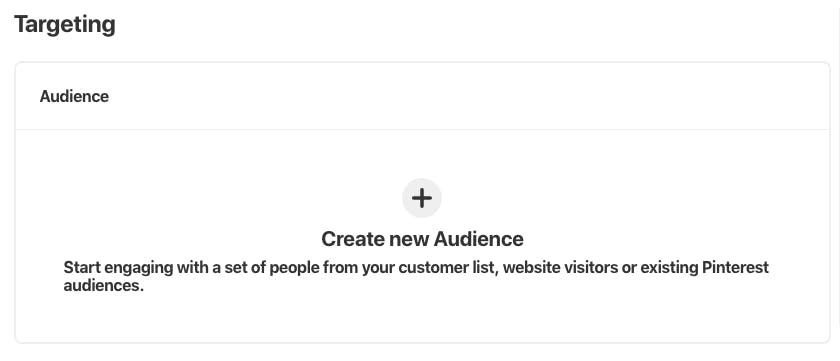Click the divider line under Audience header
The height and width of the screenshot is (361, 840).
coord(422,129)
